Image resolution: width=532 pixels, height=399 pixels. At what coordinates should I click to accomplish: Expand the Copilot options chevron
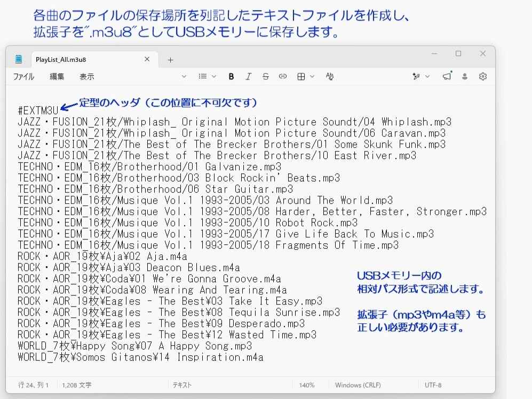point(427,77)
